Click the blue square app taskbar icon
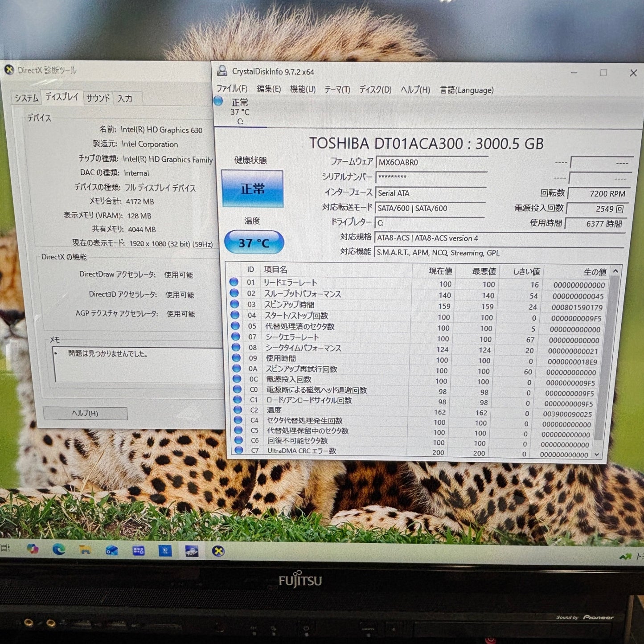Viewport: 644px width, 644px height. point(165,551)
